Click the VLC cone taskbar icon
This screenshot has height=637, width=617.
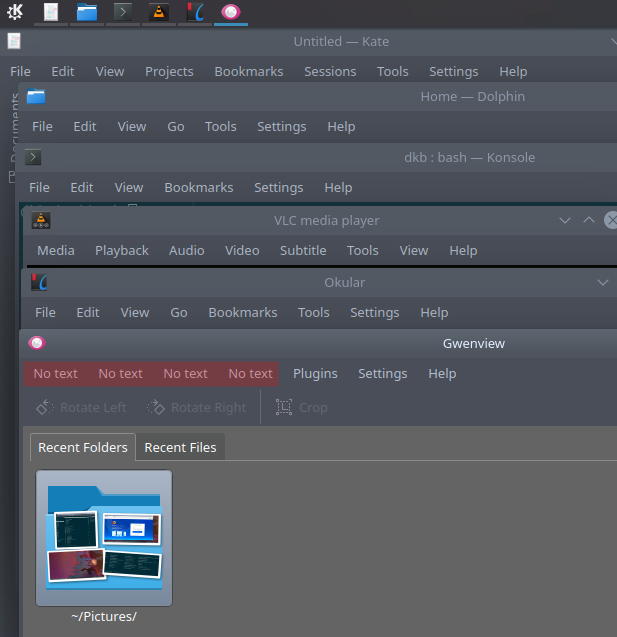point(159,13)
